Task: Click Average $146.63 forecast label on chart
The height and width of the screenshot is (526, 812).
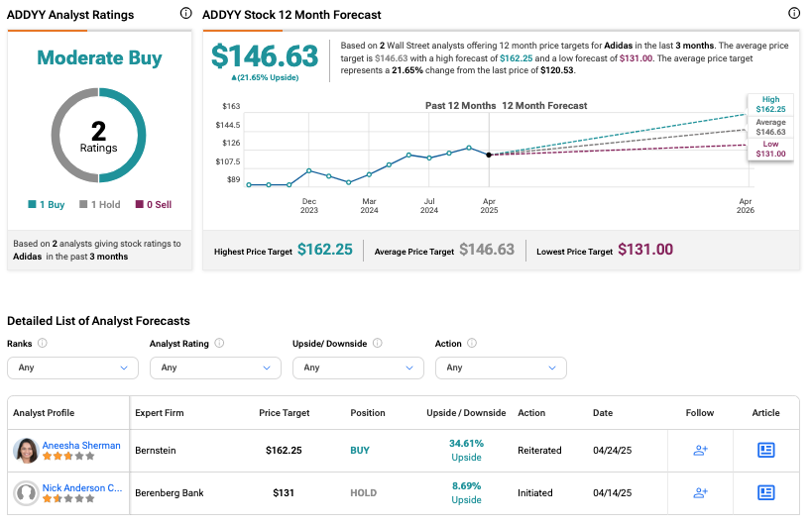Action: coord(770,127)
